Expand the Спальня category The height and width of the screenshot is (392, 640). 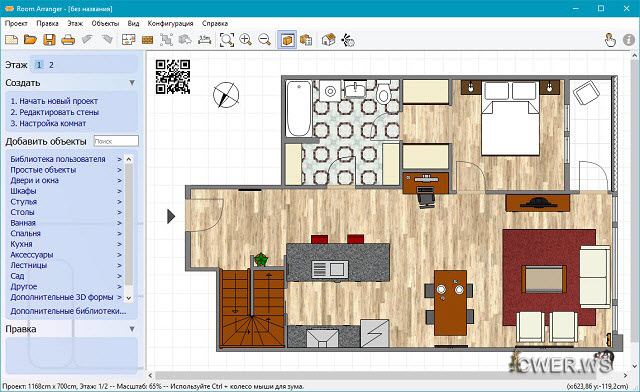click(66, 234)
